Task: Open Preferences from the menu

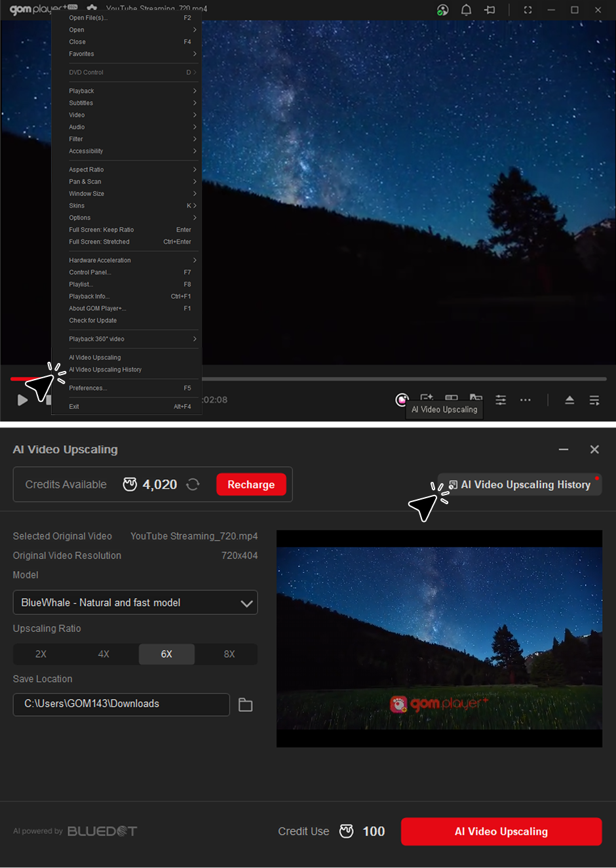Action: click(88, 388)
